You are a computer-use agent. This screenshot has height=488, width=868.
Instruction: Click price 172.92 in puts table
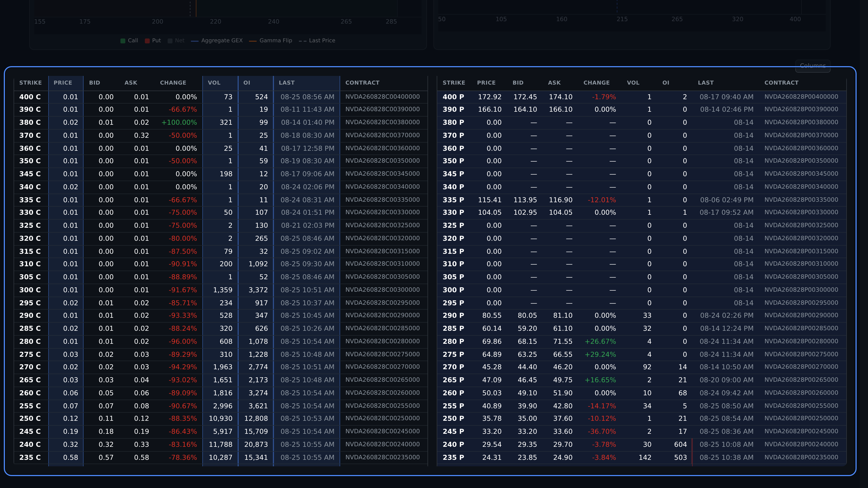490,97
